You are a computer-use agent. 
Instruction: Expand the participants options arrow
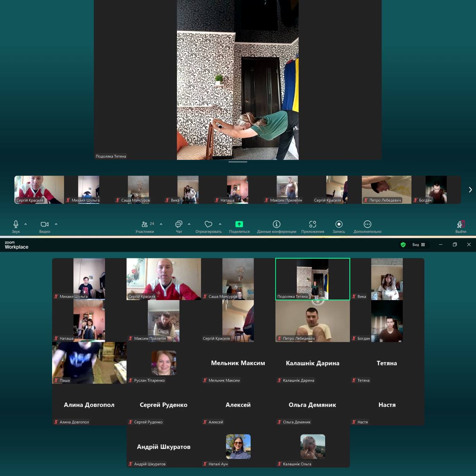pyautogui.click(x=161, y=224)
